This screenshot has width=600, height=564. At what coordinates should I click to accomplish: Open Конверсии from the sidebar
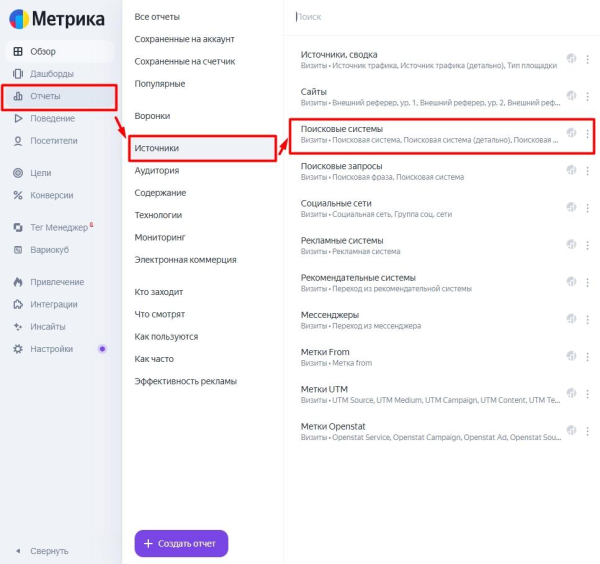click(x=52, y=195)
